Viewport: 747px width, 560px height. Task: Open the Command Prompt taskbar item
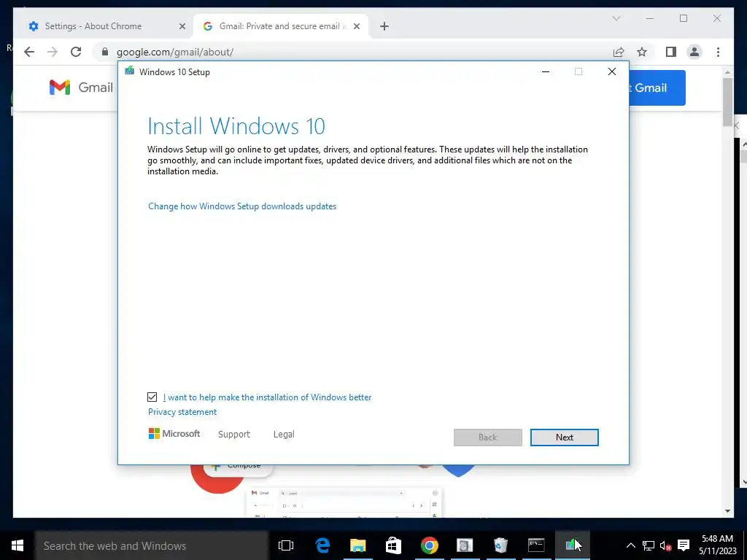(x=536, y=545)
